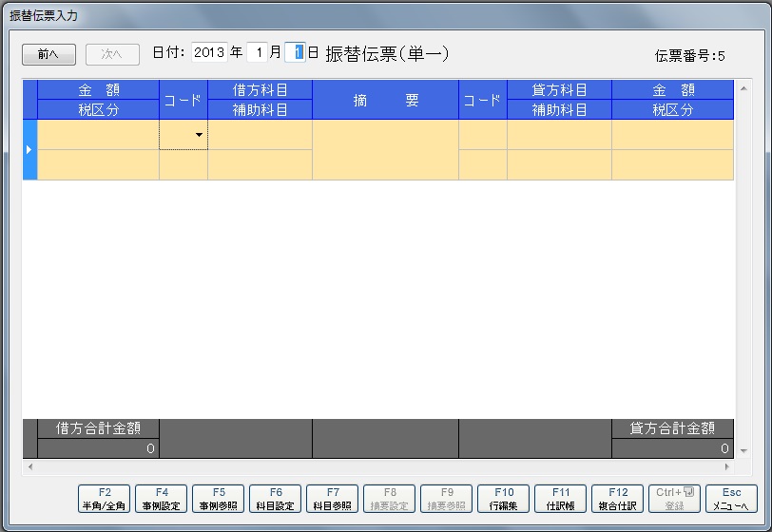Select the 借方科目 debit account cell
The image size is (772, 532).
(260, 135)
